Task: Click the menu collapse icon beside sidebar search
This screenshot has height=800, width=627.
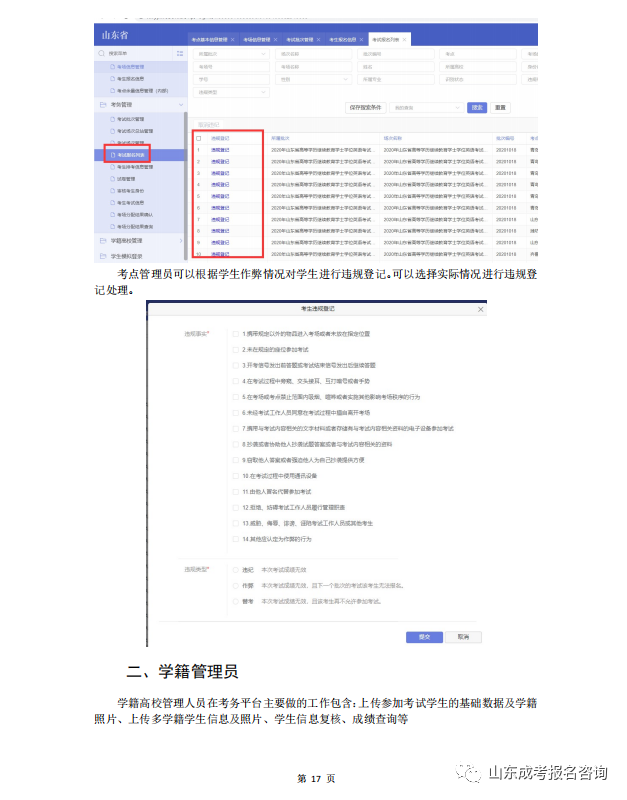Action: pos(180,53)
